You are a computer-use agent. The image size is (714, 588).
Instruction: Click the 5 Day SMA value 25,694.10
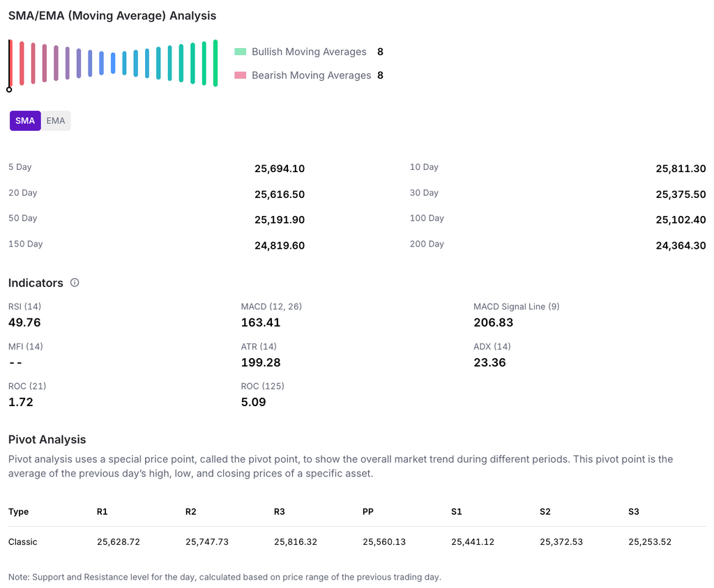pos(280,169)
